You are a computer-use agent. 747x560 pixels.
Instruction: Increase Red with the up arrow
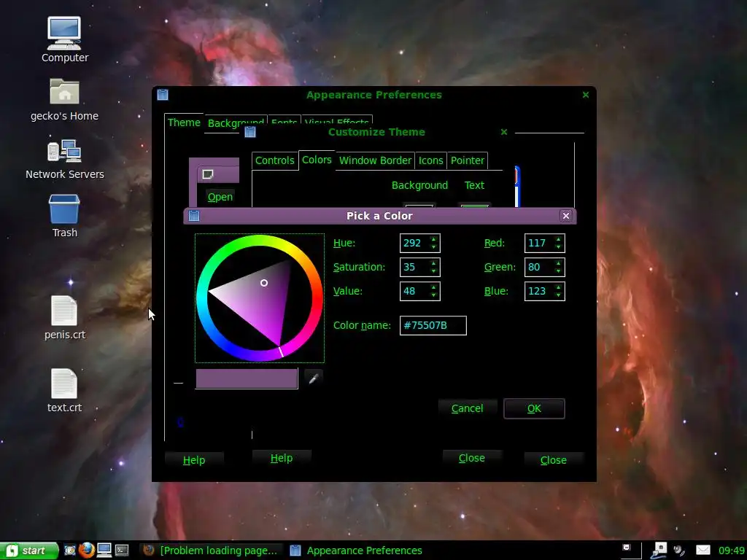click(558, 239)
